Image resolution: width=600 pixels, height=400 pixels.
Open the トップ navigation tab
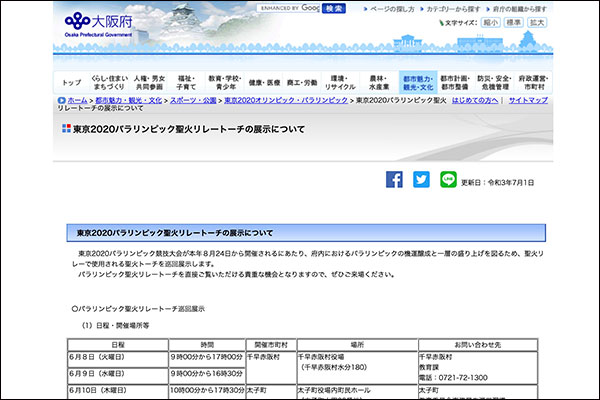point(71,82)
